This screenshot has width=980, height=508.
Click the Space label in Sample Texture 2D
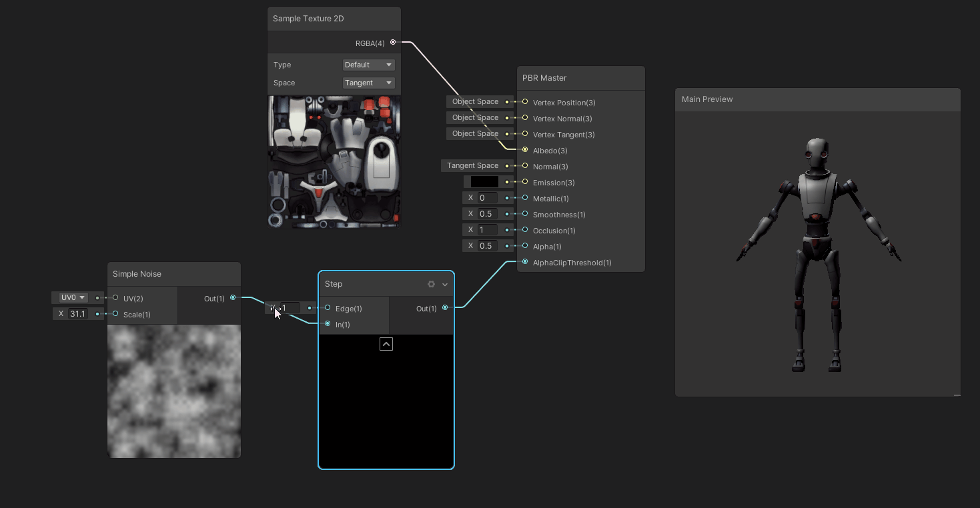point(284,83)
